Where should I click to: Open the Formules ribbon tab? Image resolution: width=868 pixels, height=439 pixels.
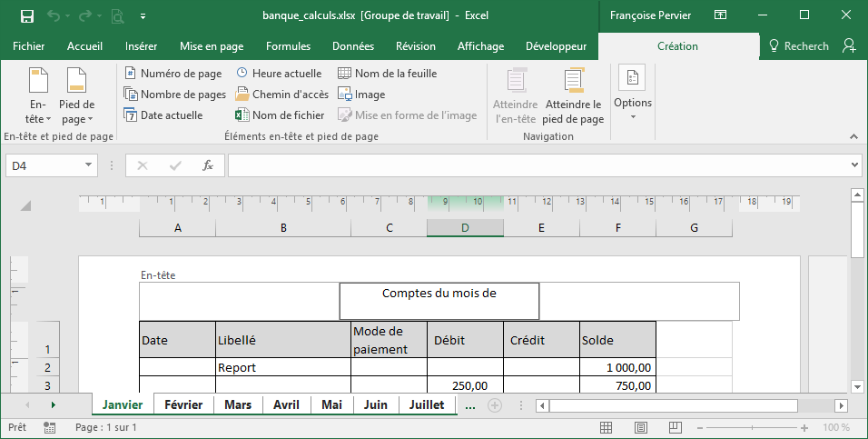point(288,46)
